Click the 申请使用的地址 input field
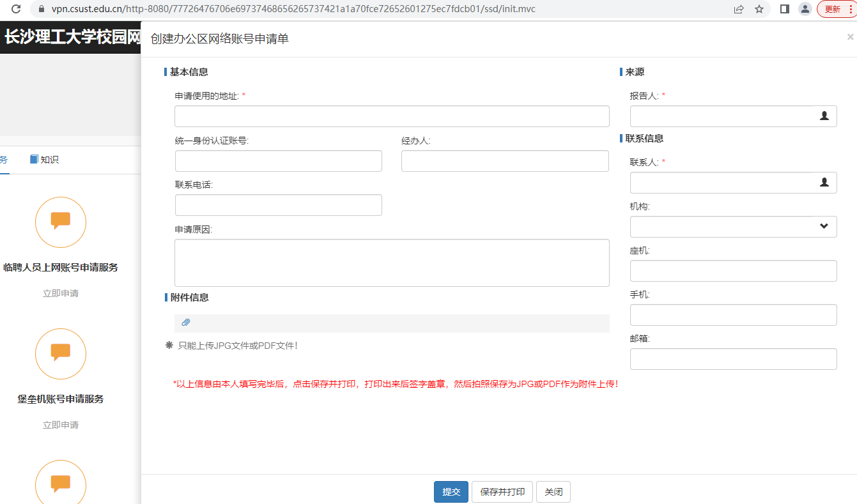 (392, 116)
